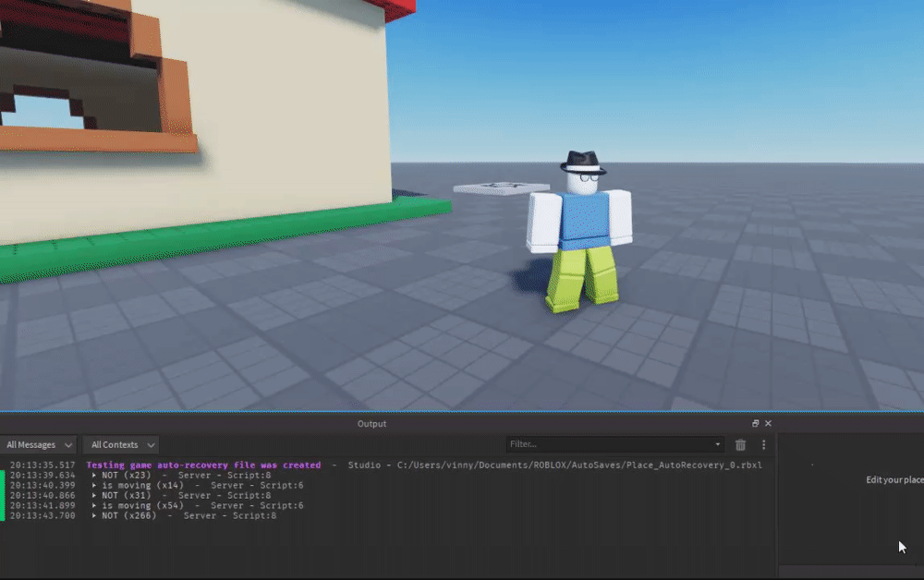Viewport: 924px width, 580px height.
Task: Click the Place_AutoRecovery_0.rbxl file path text
Action: (579, 465)
